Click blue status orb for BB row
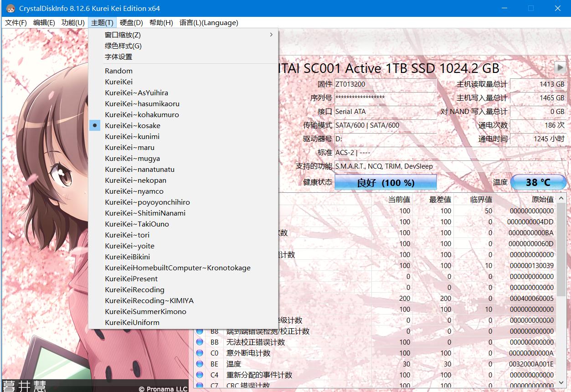 click(x=200, y=342)
